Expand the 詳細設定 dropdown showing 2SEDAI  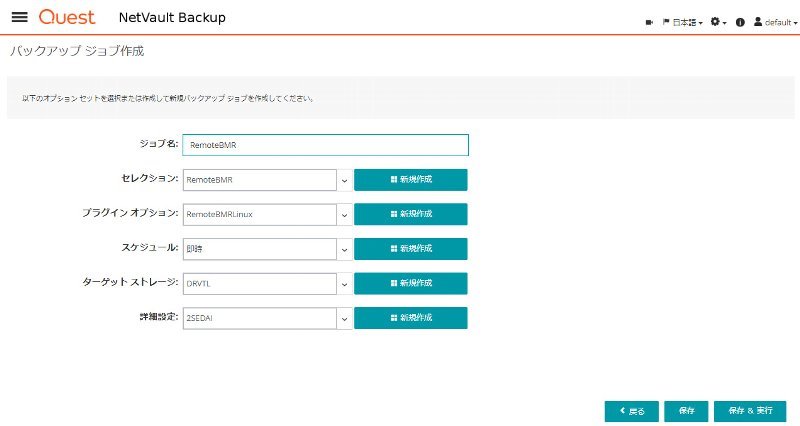(267, 318)
